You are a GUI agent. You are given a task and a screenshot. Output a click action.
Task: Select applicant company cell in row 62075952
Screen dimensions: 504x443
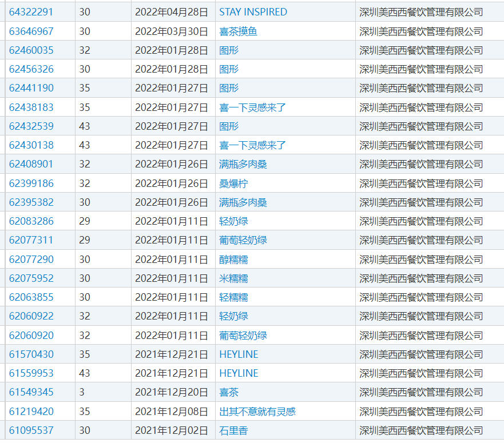430,278
